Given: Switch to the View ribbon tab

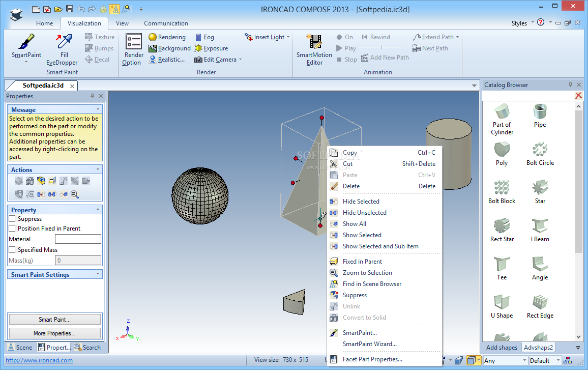Looking at the screenshot, I should 122,23.
